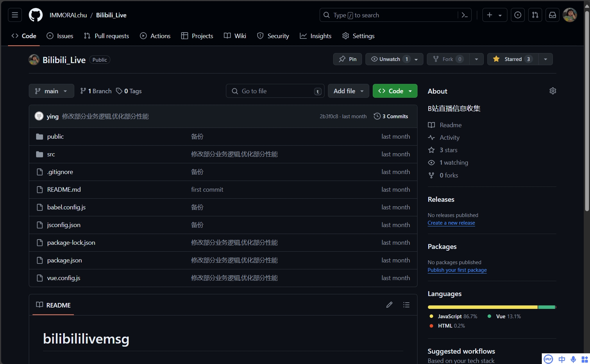Open About settings gear icon
The height and width of the screenshot is (364, 590).
point(553,91)
